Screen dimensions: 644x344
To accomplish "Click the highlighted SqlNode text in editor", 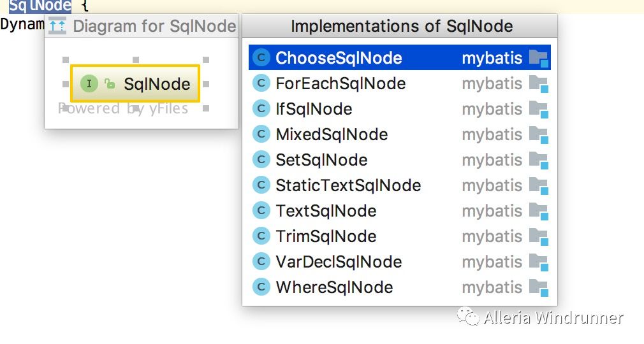I will [40, 6].
